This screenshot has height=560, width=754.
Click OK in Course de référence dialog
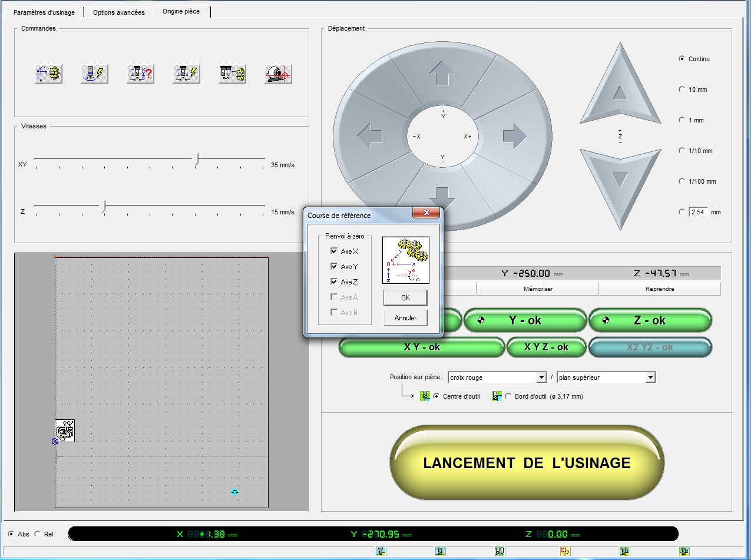[x=405, y=298]
